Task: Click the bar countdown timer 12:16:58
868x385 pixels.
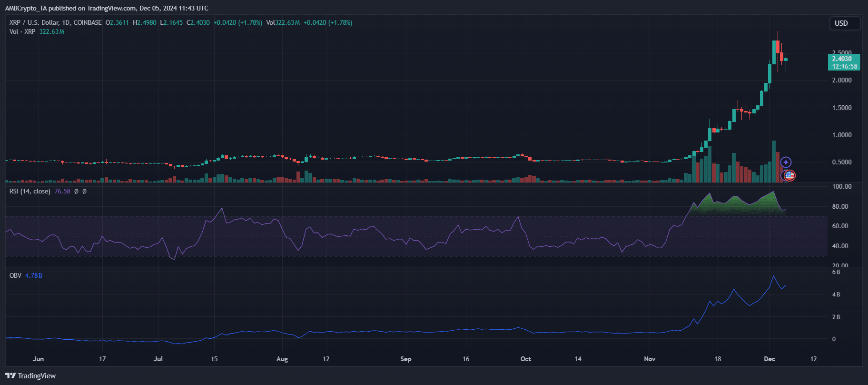Action: (x=845, y=67)
